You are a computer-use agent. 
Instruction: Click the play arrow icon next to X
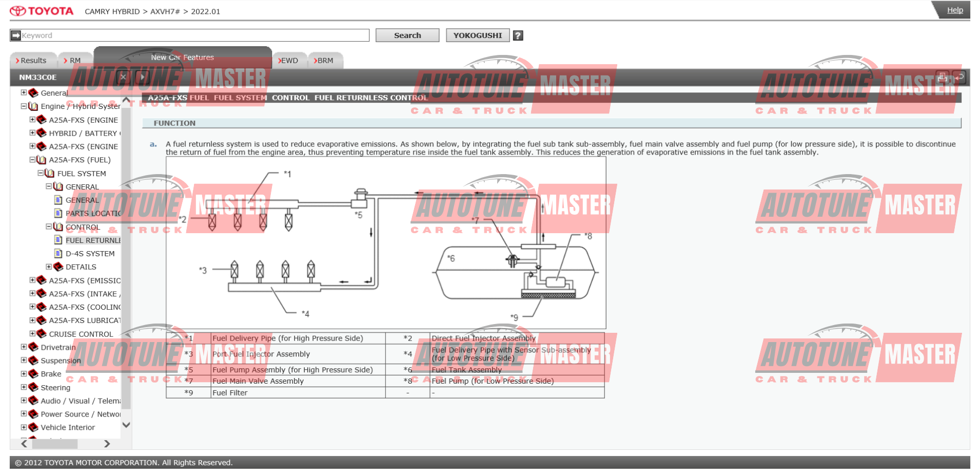point(142,78)
